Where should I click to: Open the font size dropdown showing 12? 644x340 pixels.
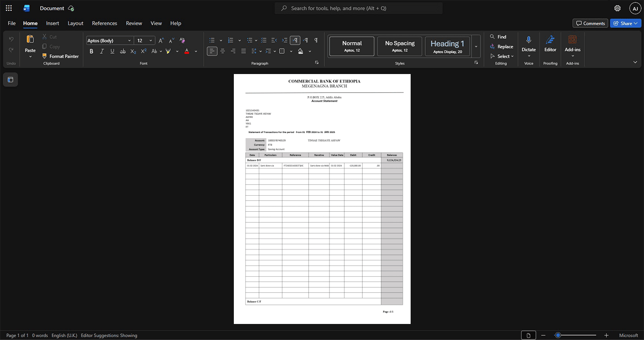[x=144, y=41]
